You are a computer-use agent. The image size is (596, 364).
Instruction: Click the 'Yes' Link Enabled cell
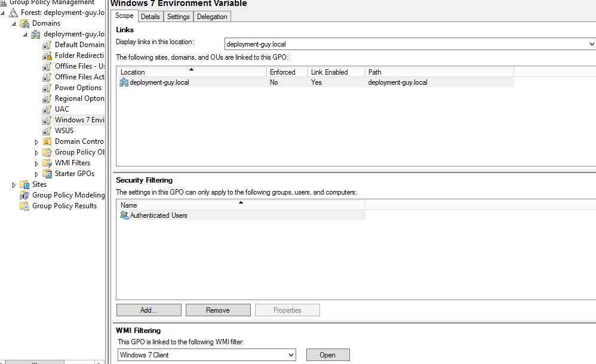(317, 82)
